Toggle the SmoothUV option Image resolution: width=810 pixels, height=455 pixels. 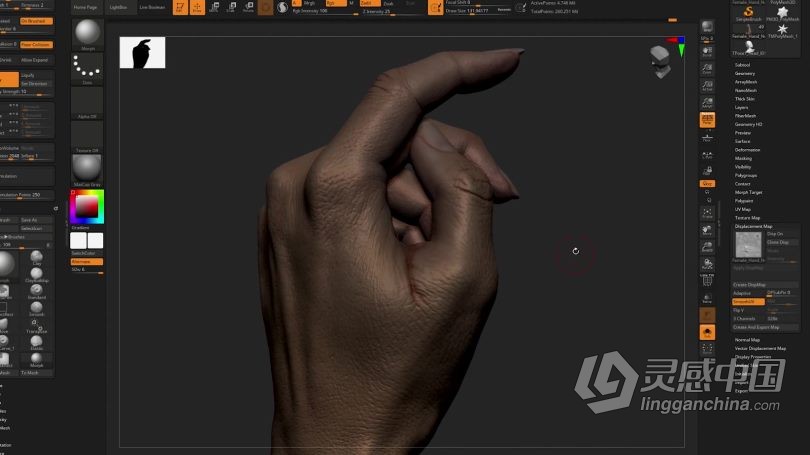tap(748, 301)
